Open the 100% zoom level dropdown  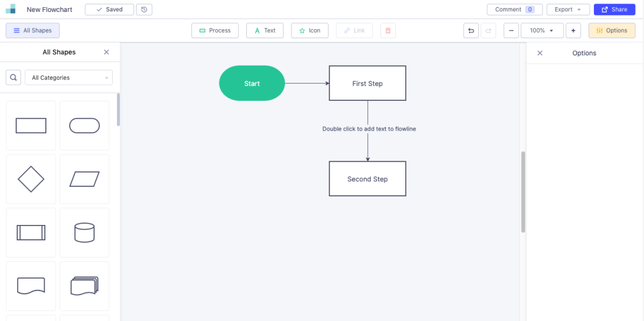click(x=542, y=30)
